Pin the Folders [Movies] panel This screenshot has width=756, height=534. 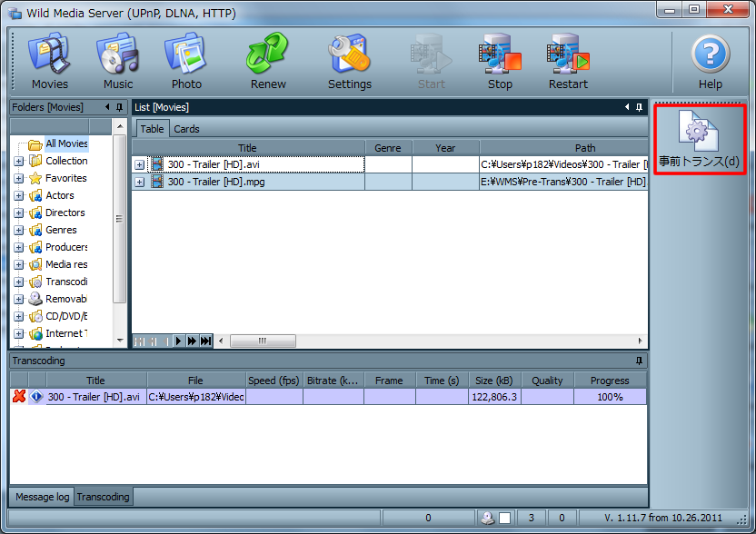[120, 107]
